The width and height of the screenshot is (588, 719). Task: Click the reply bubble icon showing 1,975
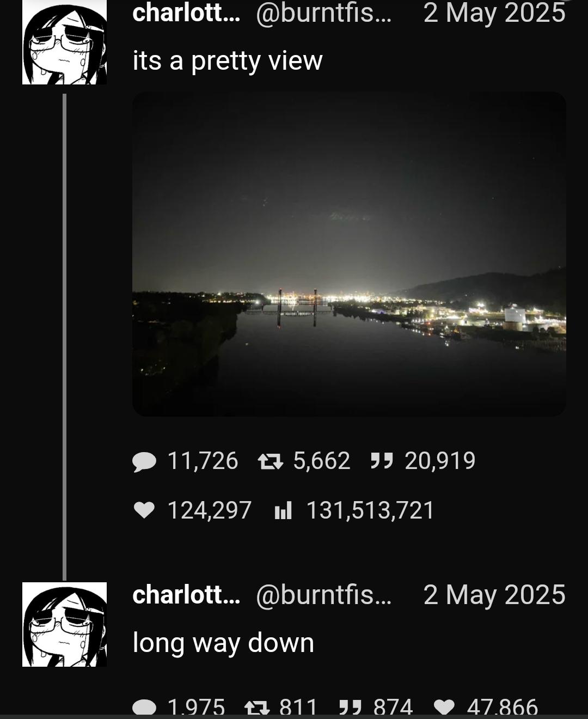tap(144, 708)
